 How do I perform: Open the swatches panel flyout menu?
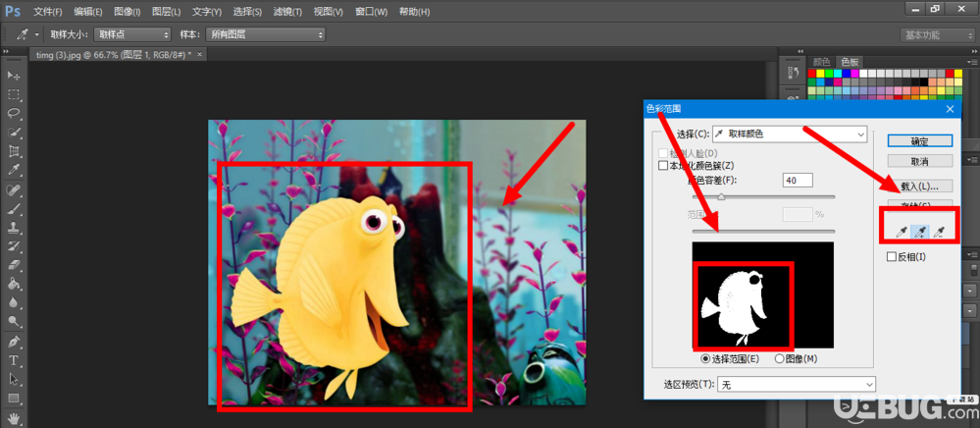click(972, 61)
